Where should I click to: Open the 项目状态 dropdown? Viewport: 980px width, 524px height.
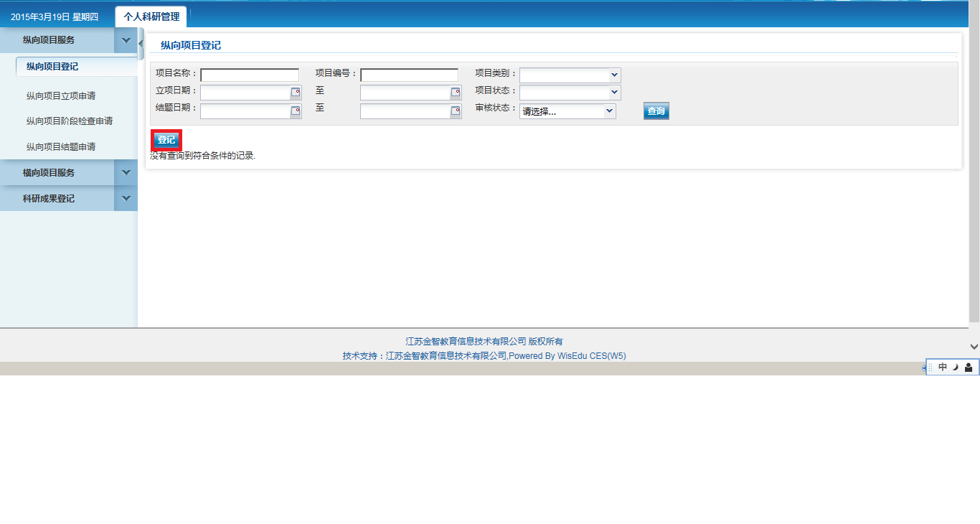pyautogui.click(x=614, y=93)
